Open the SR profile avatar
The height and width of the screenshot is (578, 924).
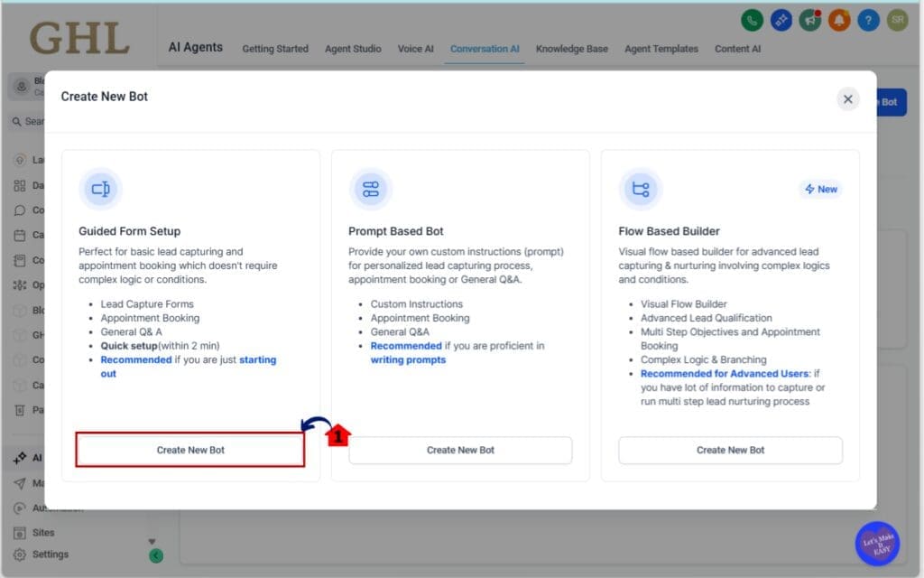[897, 19]
